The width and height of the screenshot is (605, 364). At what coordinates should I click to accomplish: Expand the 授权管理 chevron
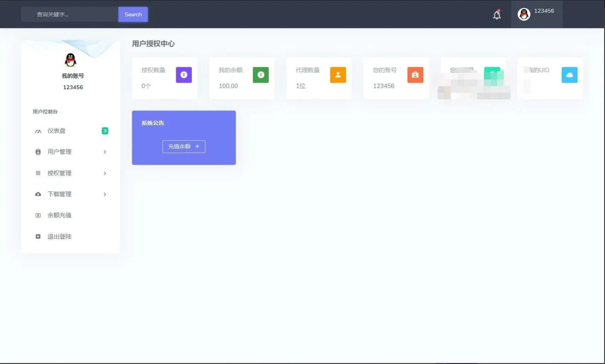105,173
